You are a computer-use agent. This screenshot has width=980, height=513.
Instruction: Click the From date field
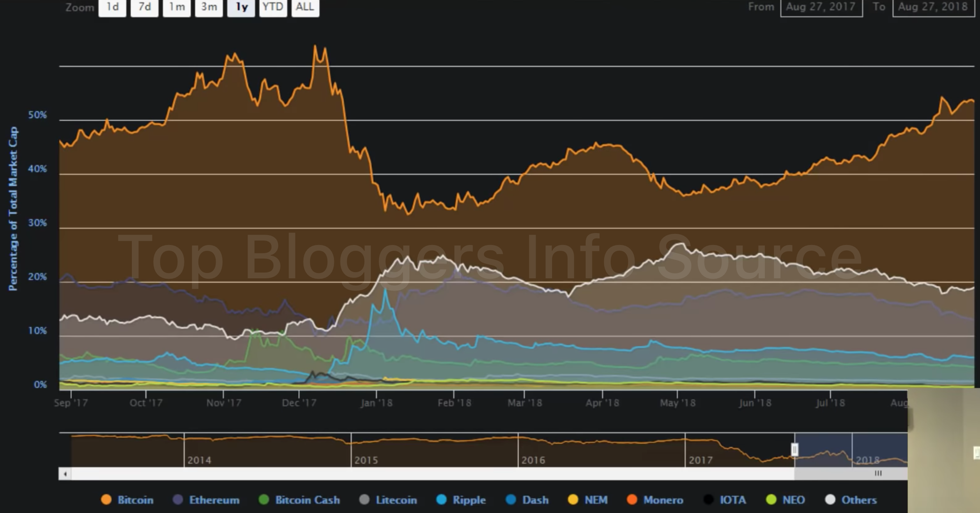(821, 7)
